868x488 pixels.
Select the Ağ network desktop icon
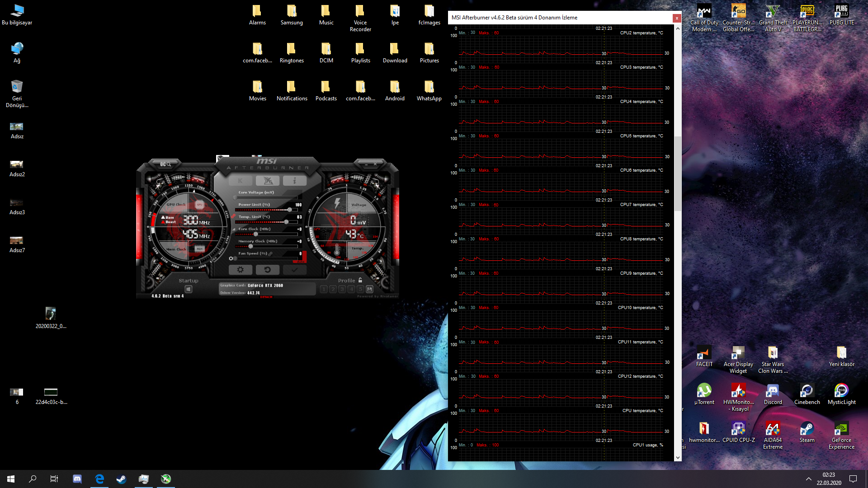[x=17, y=52]
